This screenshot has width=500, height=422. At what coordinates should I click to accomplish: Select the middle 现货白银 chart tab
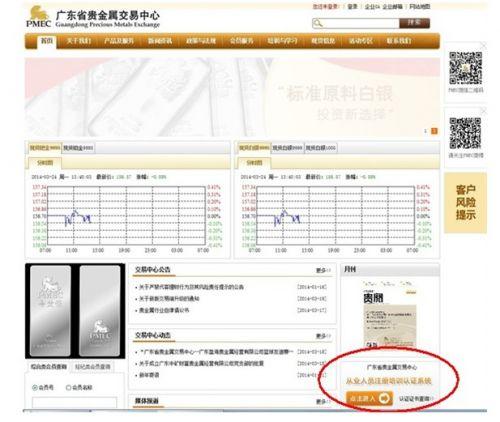coord(288,148)
